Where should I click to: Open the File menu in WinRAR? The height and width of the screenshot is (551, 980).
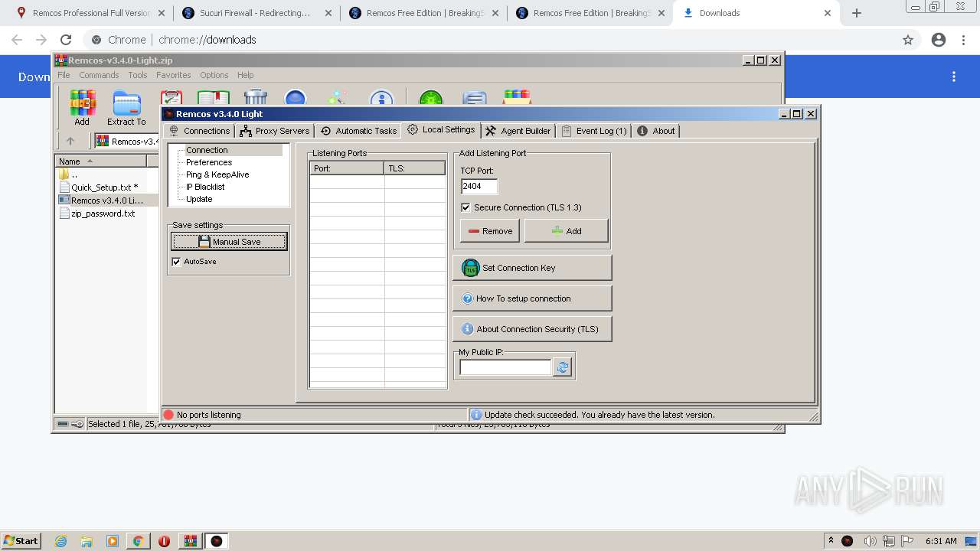pos(64,75)
